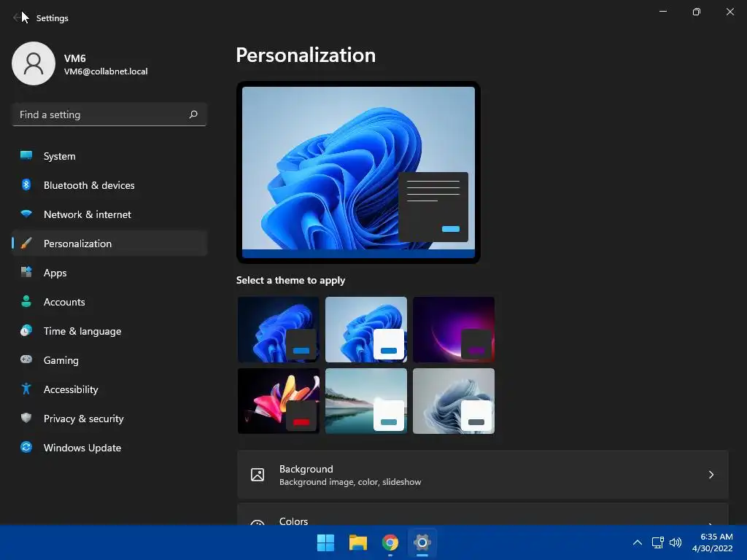Select Personalization in the sidebar
Screen dimensions: 747x560
pyautogui.click(x=109, y=244)
